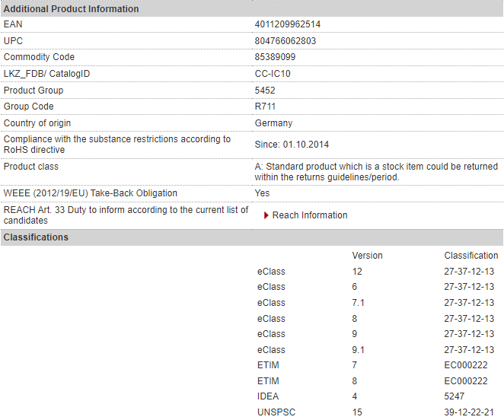Click the red arrow beside Reach Information
The width and height of the screenshot is (504, 420).
pos(266,215)
